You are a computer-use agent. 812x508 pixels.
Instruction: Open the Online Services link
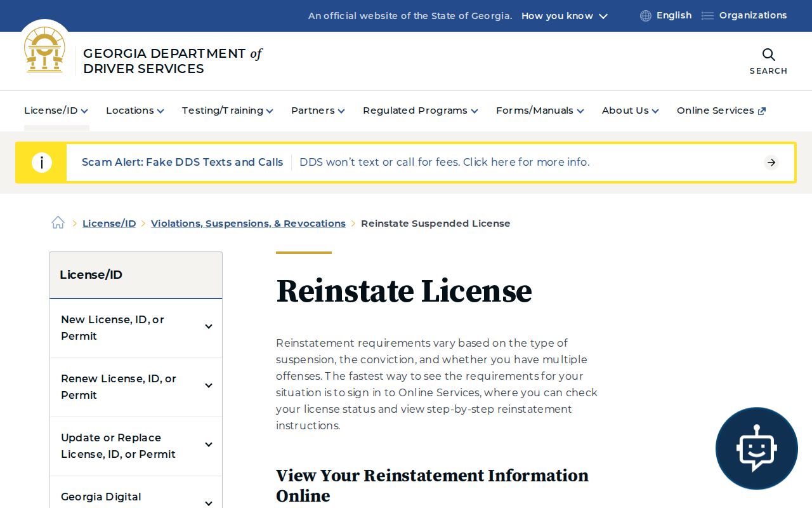click(721, 110)
